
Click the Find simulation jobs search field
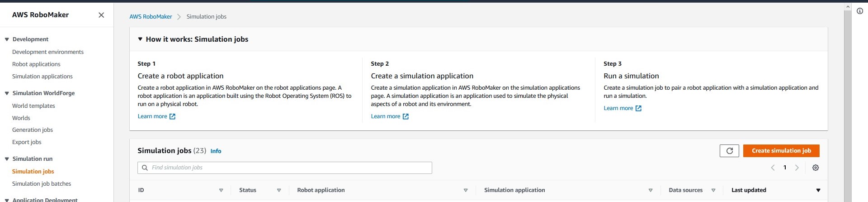pyautogui.click(x=285, y=168)
